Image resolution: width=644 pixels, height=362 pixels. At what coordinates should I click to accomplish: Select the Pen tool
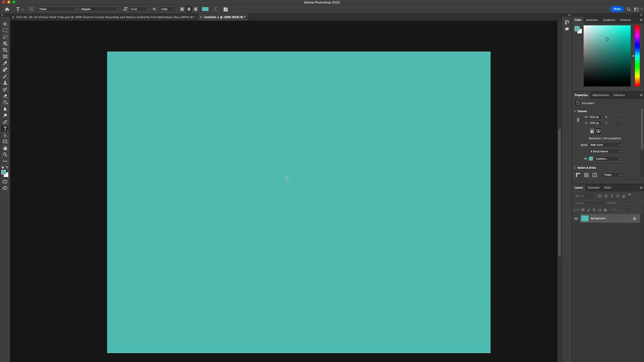click(x=5, y=122)
